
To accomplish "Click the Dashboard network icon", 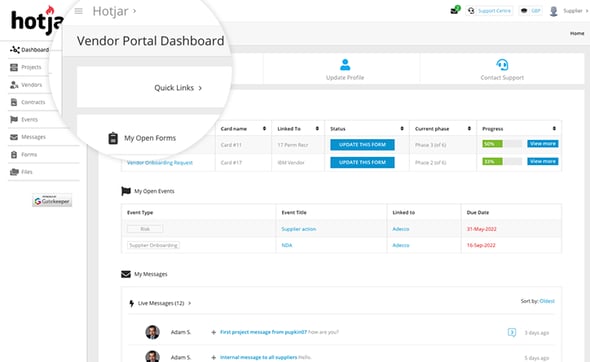I will (15, 50).
